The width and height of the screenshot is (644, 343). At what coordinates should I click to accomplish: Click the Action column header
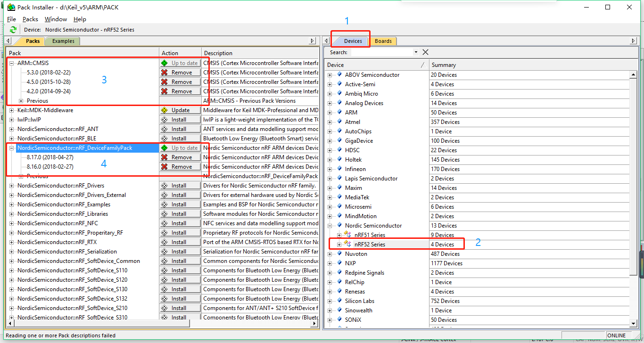coord(180,53)
